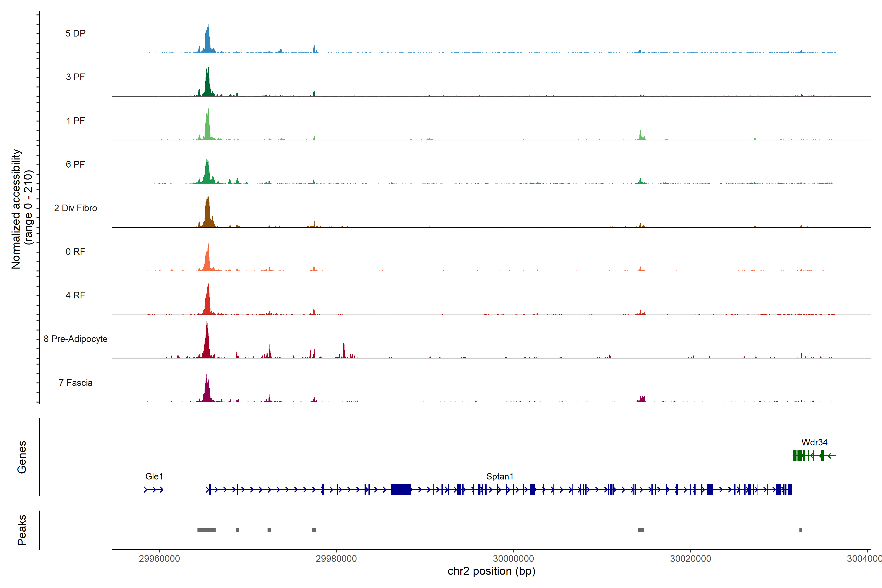Click the Sptan1 gene name

click(500, 477)
